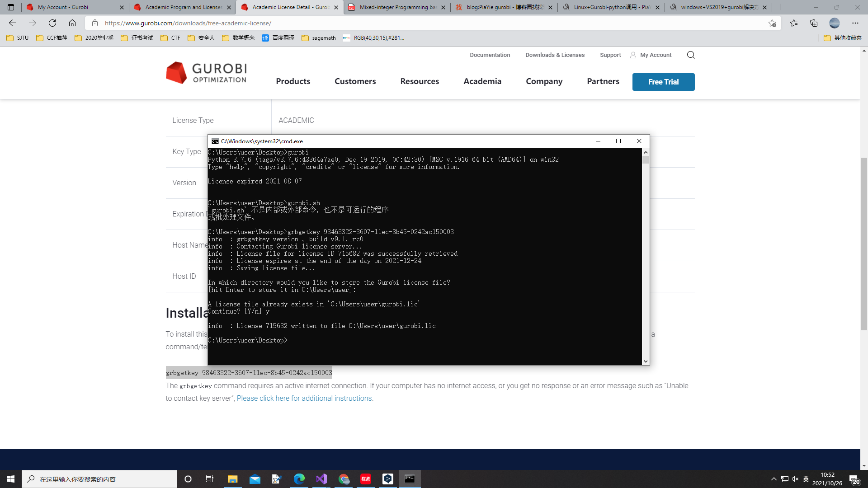Open the sagemath bookmarks folder

pyautogui.click(x=319, y=38)
